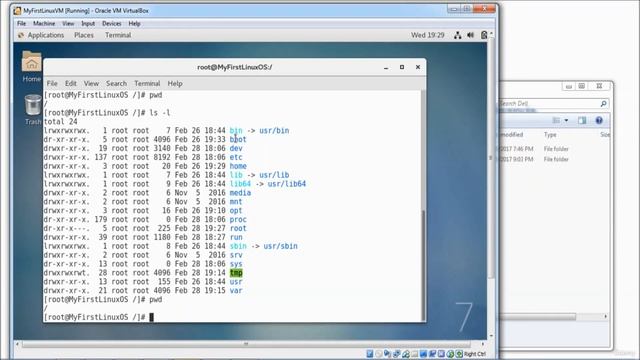Click the green keyboard capture icon beside Right Ctrl
640x360 pixels.
point(459,353)
